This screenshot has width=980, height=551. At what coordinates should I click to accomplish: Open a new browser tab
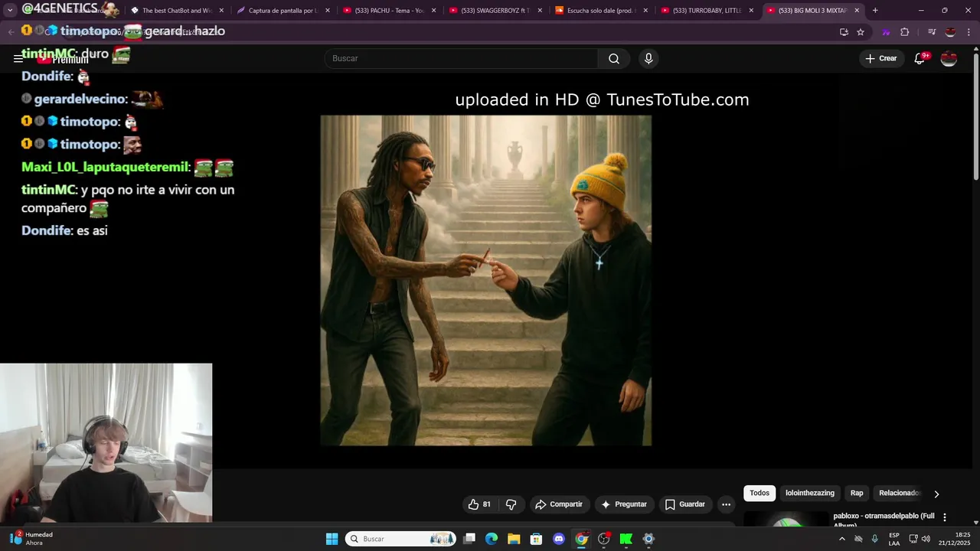tap(875, 11)
